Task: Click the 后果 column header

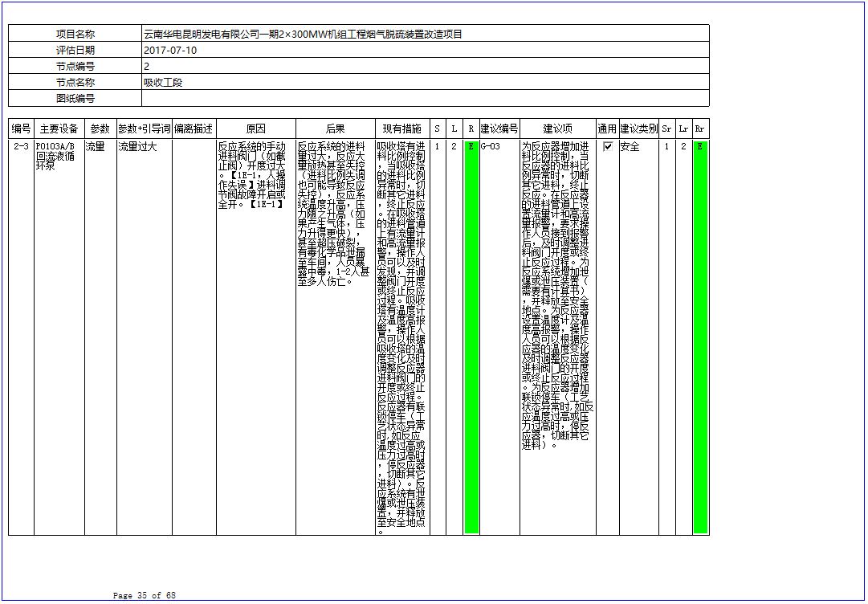Action: click(x=336, y=129)
